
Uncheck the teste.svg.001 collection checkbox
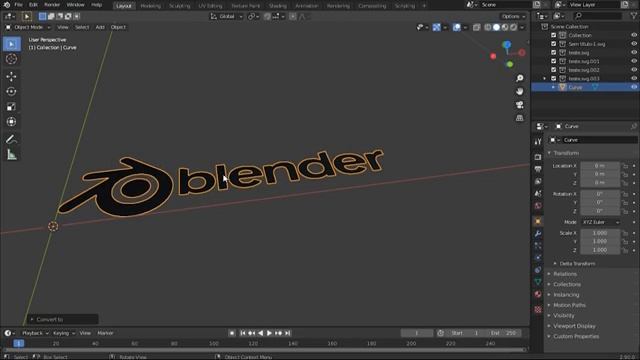(x=553, y=61)
